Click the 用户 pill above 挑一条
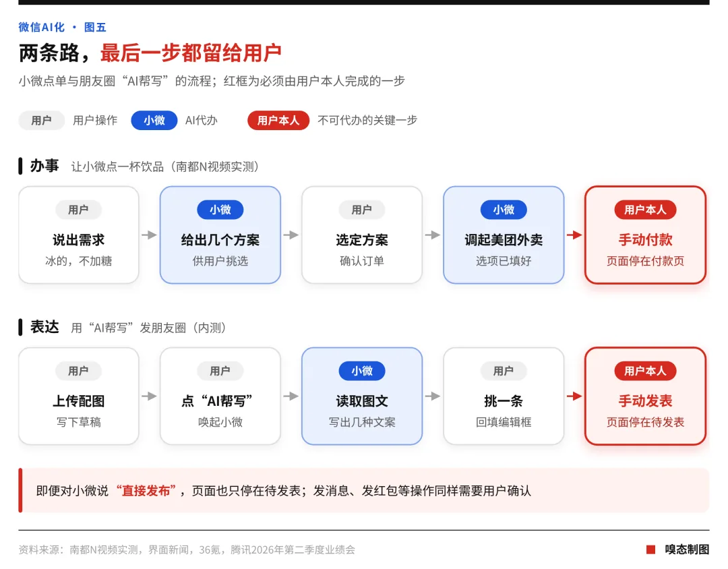728x569 pixels. point(504,371)
